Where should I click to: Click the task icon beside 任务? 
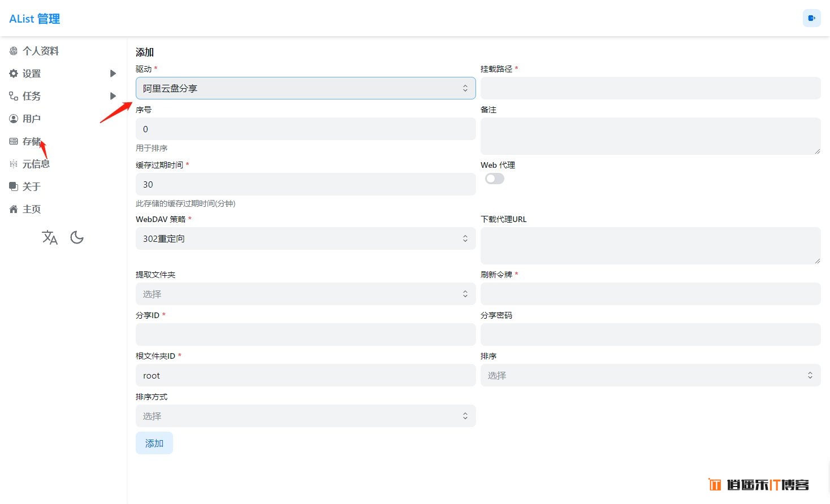click(x=14, y=96)
